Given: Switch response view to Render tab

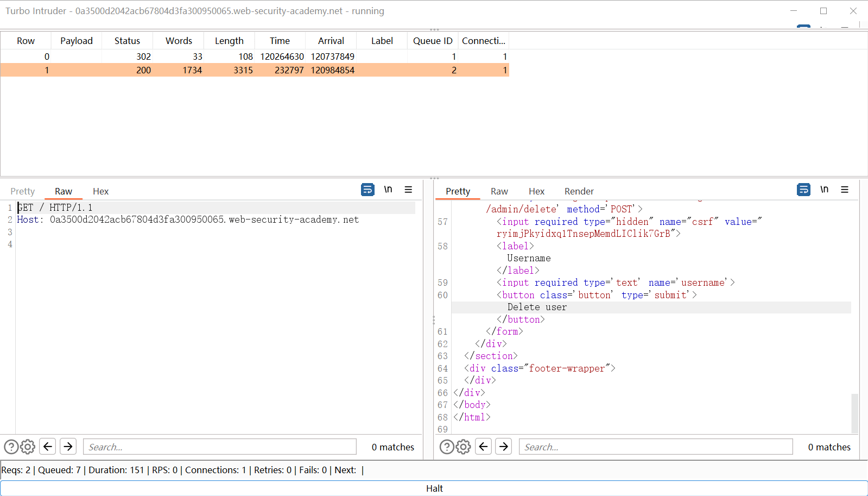Looking at the screenshot, I should click(579, 191).
